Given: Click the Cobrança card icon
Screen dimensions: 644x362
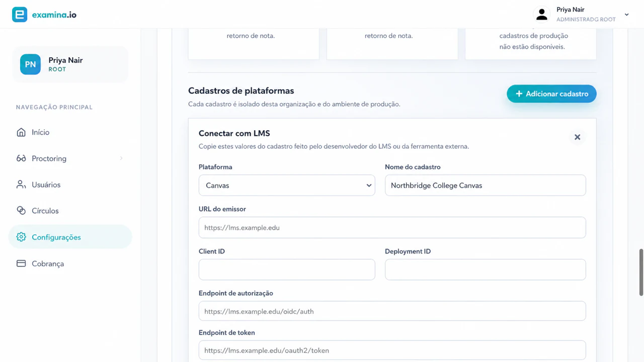Looking at the screenshot, I should coord(21,263).
